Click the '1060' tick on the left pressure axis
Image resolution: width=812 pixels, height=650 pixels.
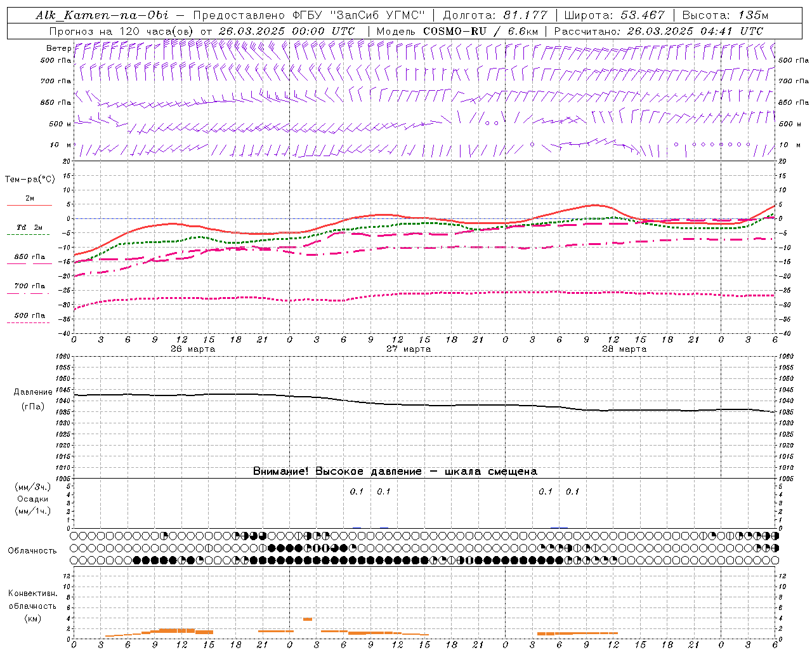[63, 357]
